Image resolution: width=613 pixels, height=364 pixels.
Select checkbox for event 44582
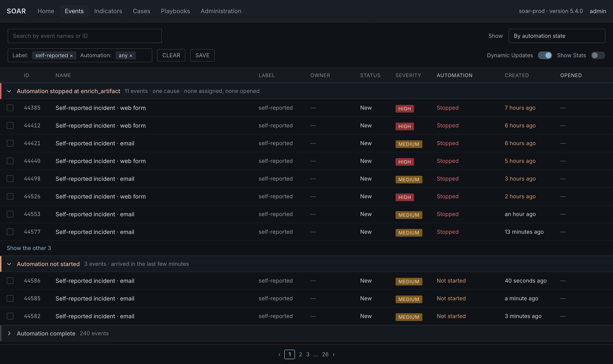pyautogui.click(x=10, y=316)
